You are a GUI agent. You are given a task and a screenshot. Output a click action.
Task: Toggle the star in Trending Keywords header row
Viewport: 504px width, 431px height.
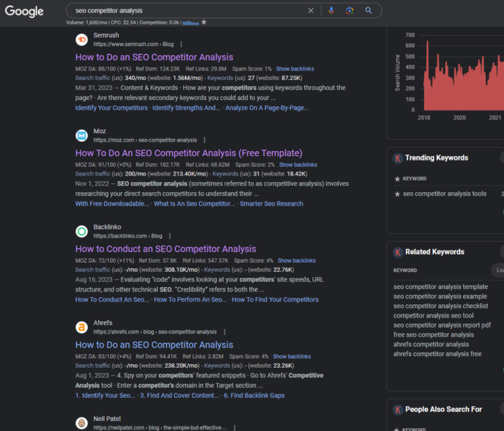coord(397,179)
